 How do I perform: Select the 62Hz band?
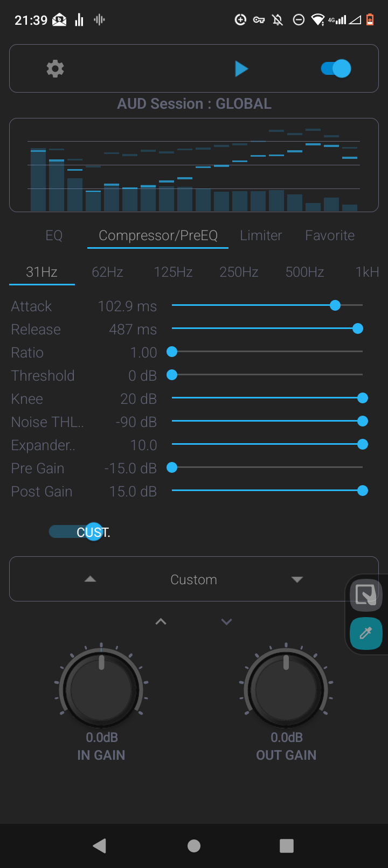[107, 272]
